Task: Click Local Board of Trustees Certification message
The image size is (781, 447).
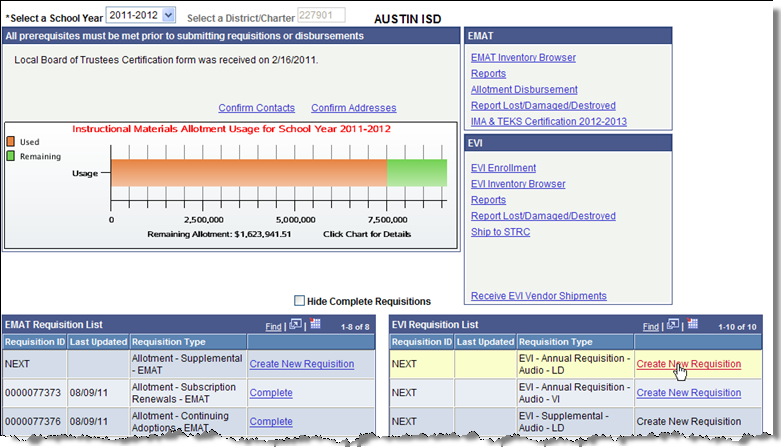Action: (x=166, y=60)
